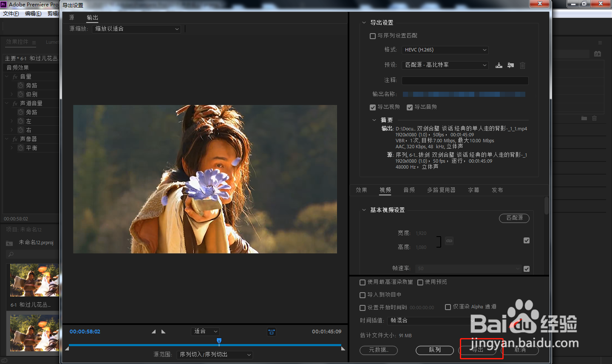
Task: Click inside the 注释 comment field
Action: 465,81
